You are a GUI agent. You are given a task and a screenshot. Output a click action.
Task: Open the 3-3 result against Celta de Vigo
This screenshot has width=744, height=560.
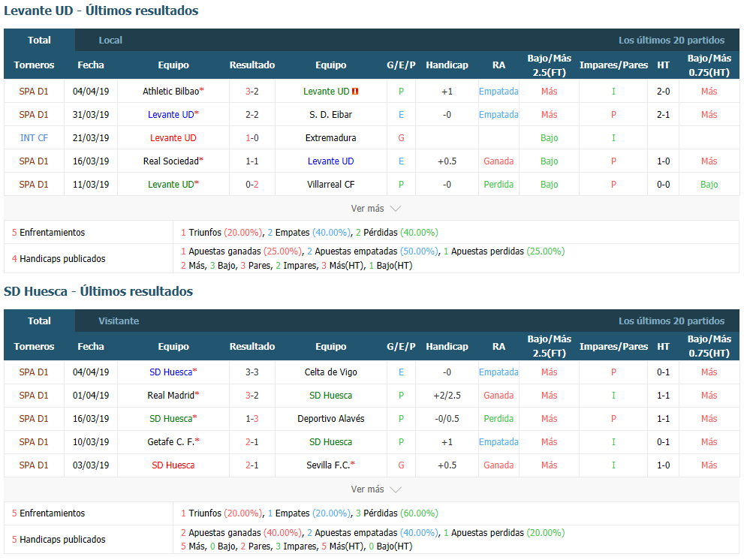(252, 372)
